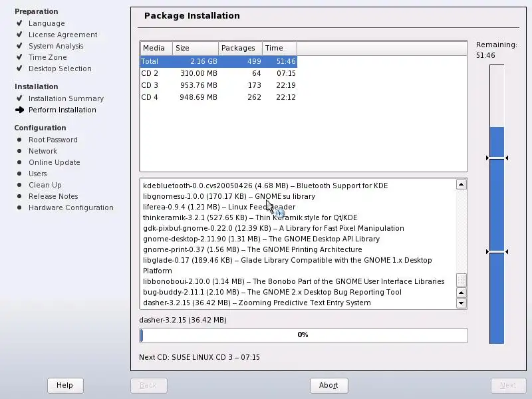
Task: Click the disabled Next button
Action: [508, 386]
